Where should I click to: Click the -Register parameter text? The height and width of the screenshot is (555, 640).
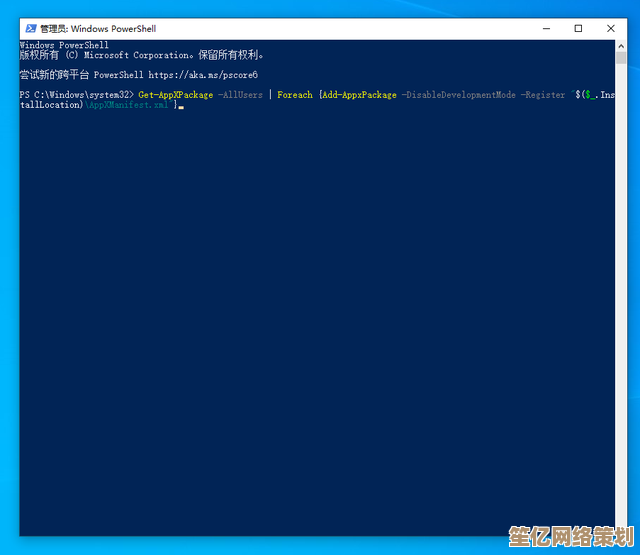[x=541, y=95]
